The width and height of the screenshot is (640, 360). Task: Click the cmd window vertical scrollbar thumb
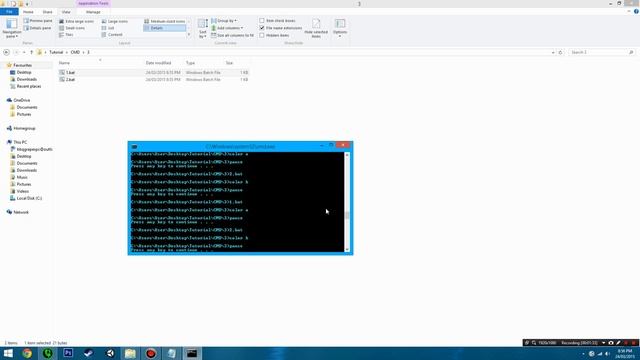(x=347, y=216)
